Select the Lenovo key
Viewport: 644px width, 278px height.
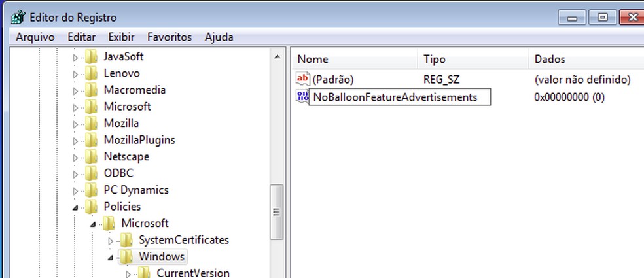coord(122,73)
